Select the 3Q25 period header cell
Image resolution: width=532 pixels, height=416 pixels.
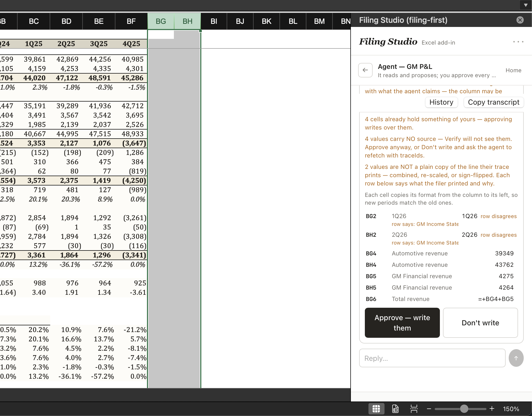click(x=99, y=44)
